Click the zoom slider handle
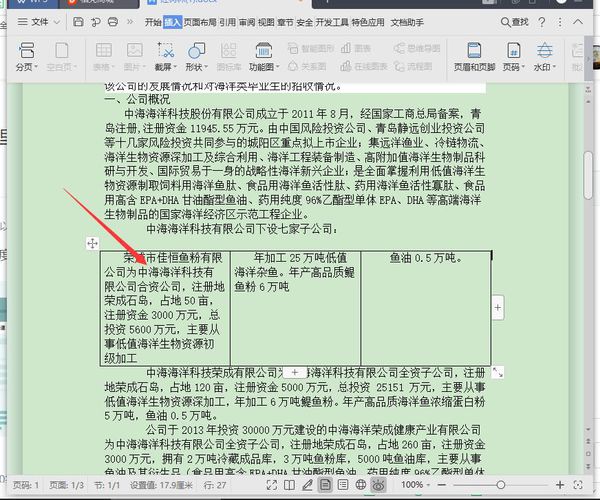This screenshot has width=600, height=500. [x=501, y=485]
